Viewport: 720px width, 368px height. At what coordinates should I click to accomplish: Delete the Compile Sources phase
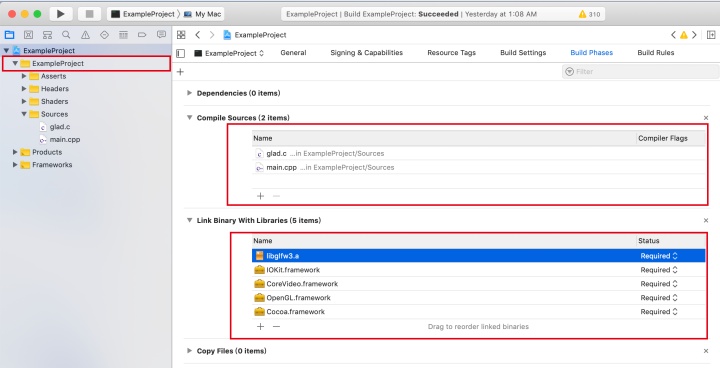pyautogui.click(x=706, y=118)
